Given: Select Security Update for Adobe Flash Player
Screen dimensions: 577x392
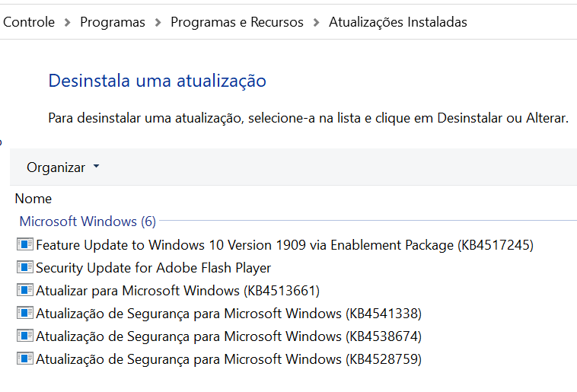Looking at the screenshot, I should click(153, 267).
